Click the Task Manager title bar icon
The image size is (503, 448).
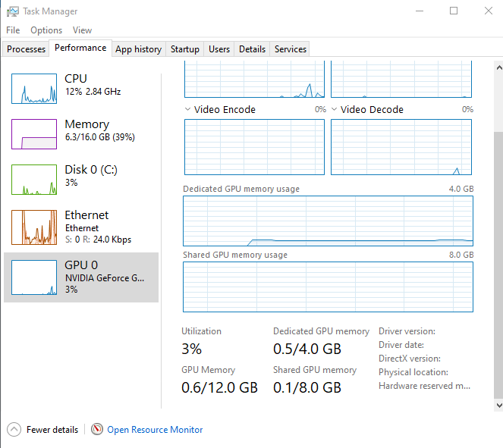click(13, 11)
